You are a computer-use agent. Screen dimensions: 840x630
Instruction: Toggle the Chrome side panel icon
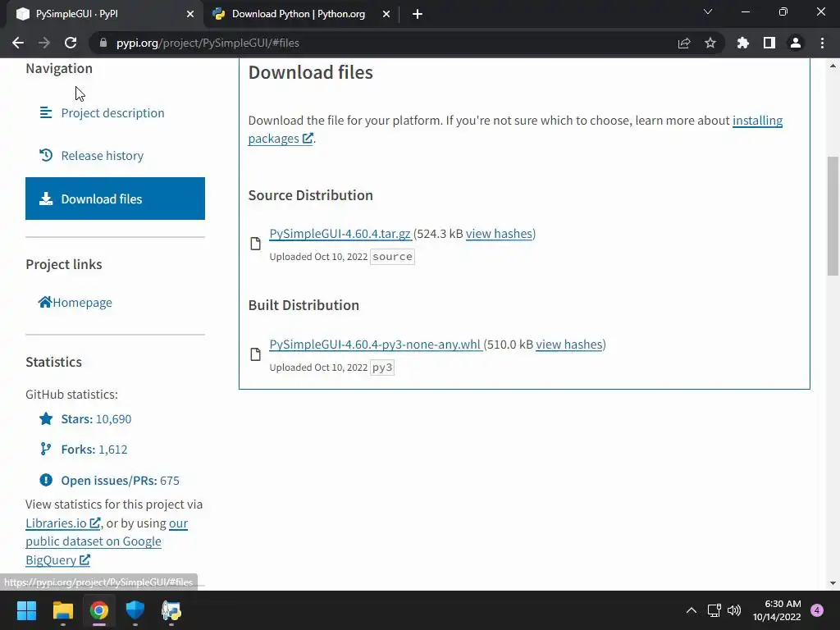click(769, 43)
